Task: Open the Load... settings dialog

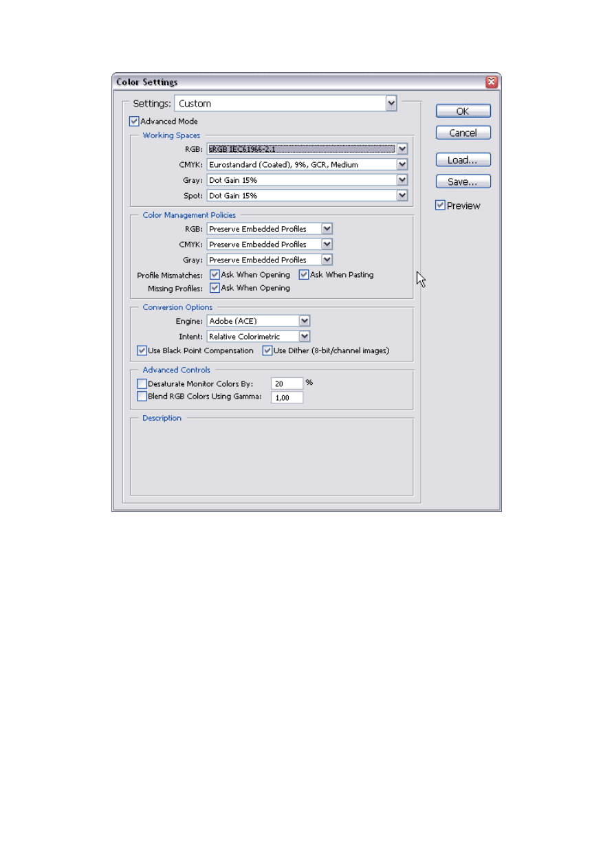Action: click(x=463, y=160)
